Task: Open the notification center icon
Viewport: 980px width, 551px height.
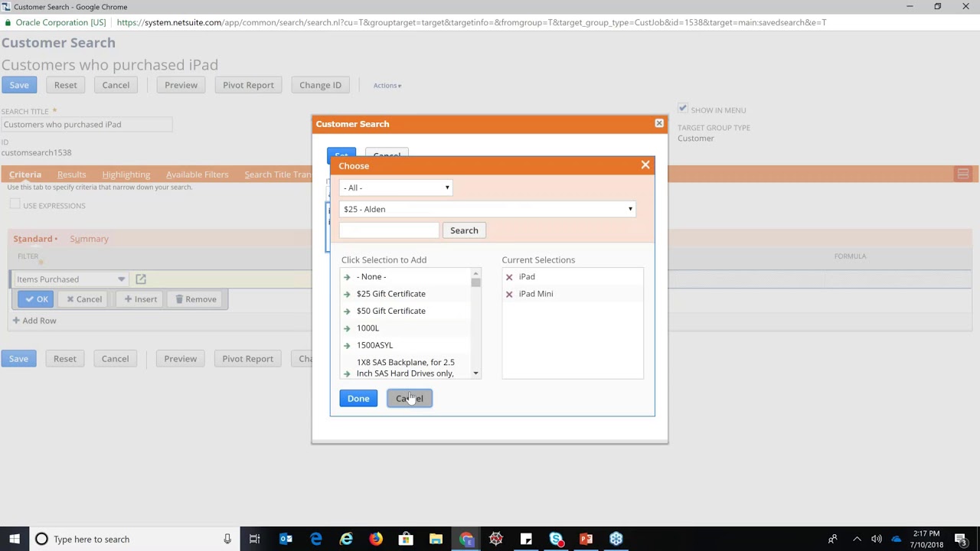Action: (x=961, y=539)
